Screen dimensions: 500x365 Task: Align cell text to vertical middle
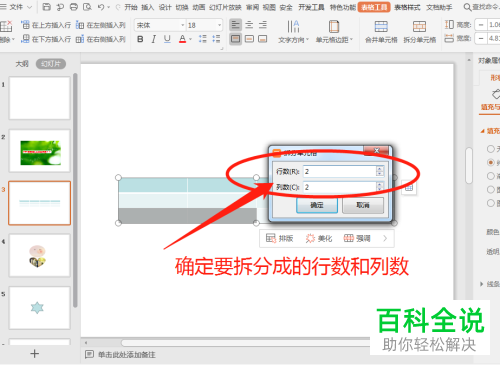tap(249, 39)
